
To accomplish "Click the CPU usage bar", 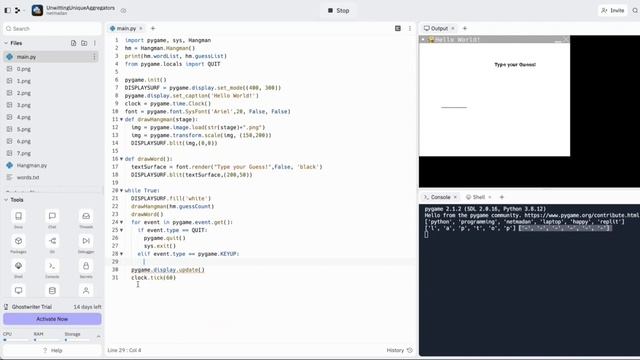I will coord(15,339).
